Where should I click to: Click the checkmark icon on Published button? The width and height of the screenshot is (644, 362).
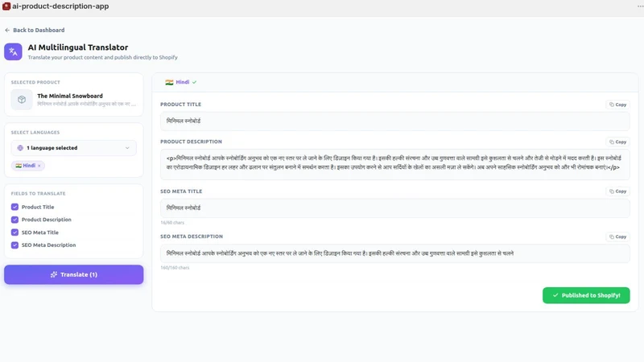point(555,295)
